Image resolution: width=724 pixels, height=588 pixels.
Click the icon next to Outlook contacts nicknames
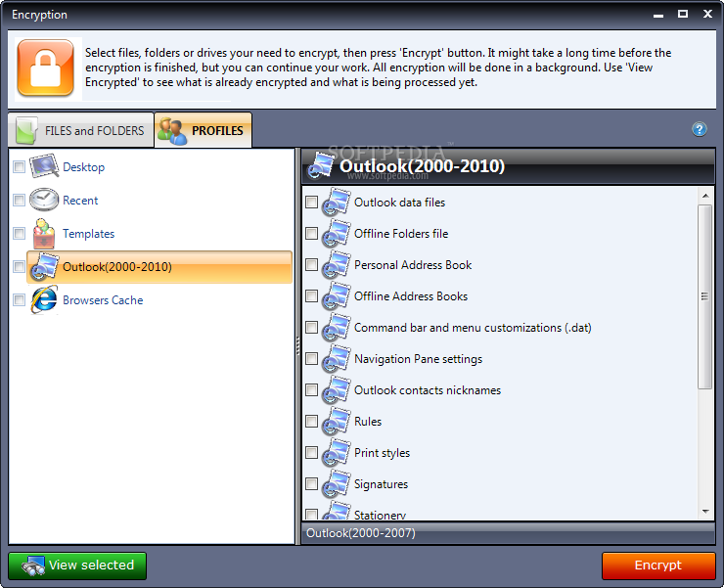coord(337,389)
